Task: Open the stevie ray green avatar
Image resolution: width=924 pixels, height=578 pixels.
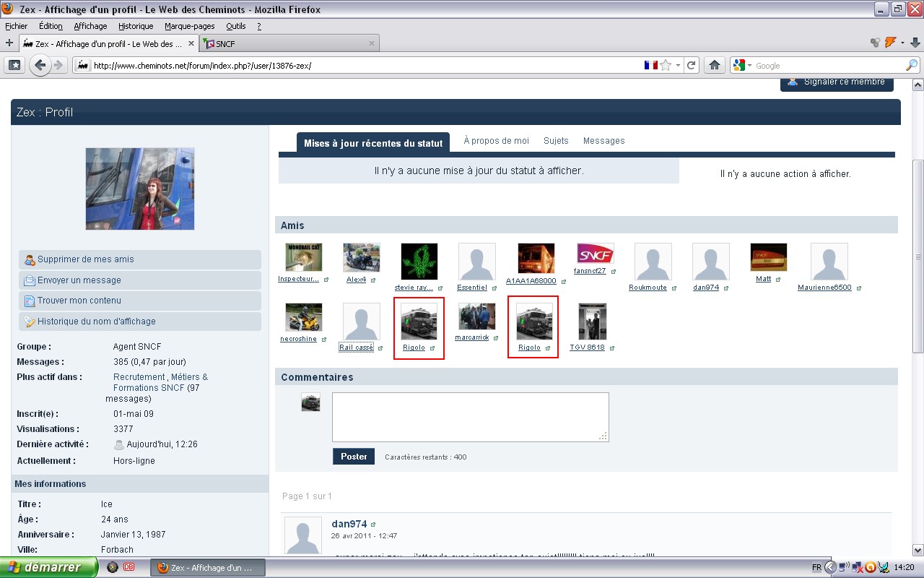Action: pos(419,262)
